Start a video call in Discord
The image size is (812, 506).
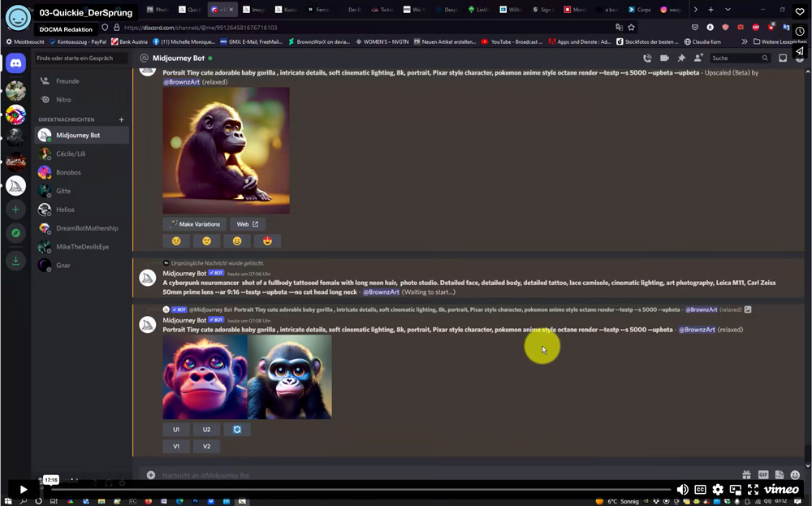(x=664, y=58)
